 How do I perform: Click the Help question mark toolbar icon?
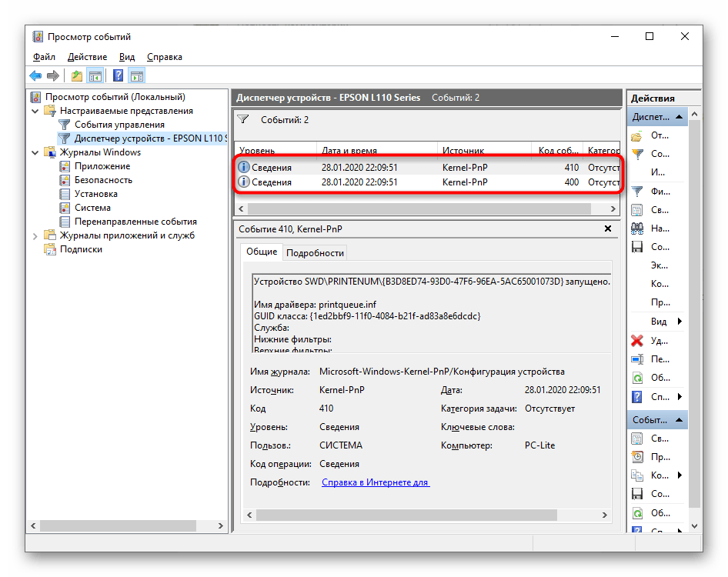pos(118,75)
